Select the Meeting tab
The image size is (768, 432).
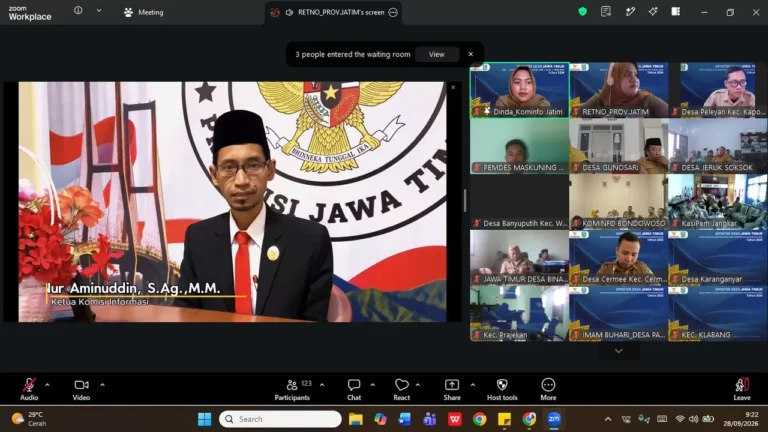(x=144, y=12)
